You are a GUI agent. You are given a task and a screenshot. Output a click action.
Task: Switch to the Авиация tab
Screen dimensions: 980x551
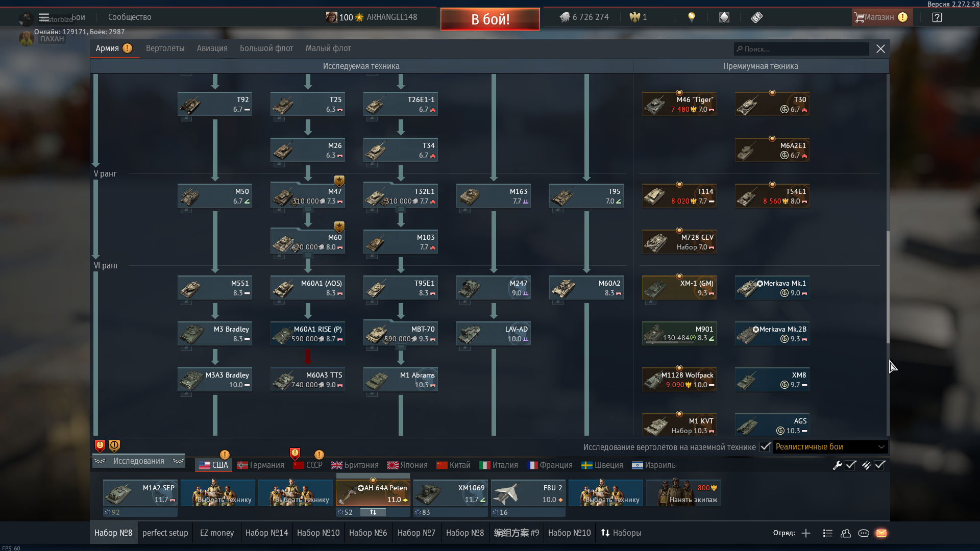[212, 48]
